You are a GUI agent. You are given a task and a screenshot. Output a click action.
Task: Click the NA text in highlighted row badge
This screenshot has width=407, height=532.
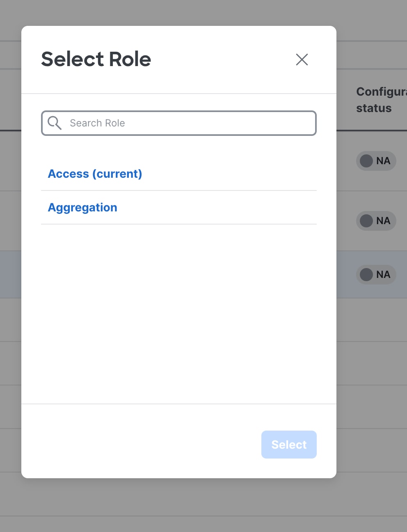[x=383, y=275]
